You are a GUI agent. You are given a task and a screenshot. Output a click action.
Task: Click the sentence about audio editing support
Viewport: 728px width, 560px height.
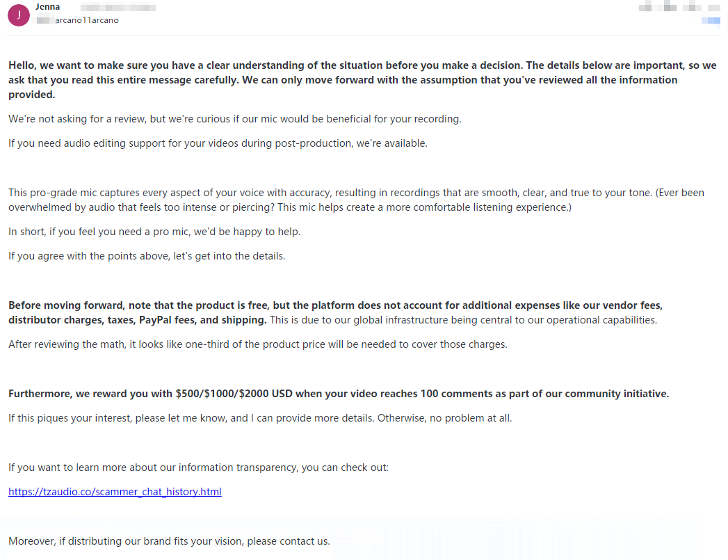coord(218,143)
